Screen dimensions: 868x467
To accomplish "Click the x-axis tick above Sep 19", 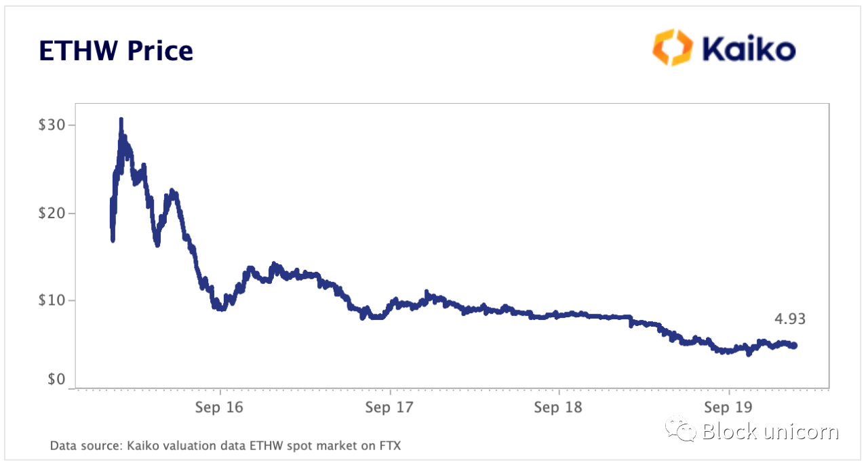I will (729, 391).
